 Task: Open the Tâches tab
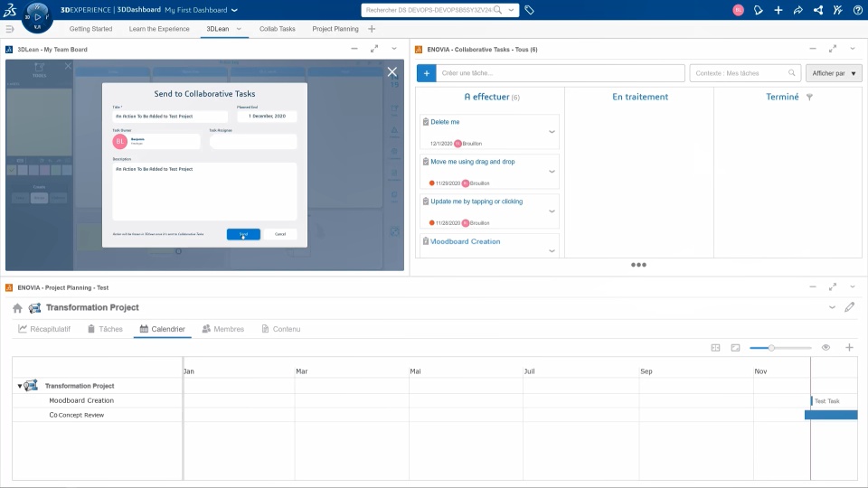(x=105, y=329)
